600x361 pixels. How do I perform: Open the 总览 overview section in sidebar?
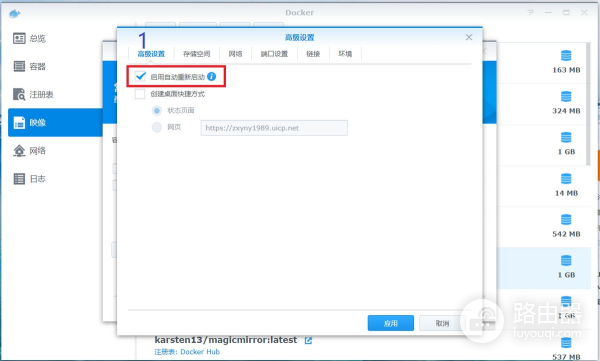coord(29,38)
